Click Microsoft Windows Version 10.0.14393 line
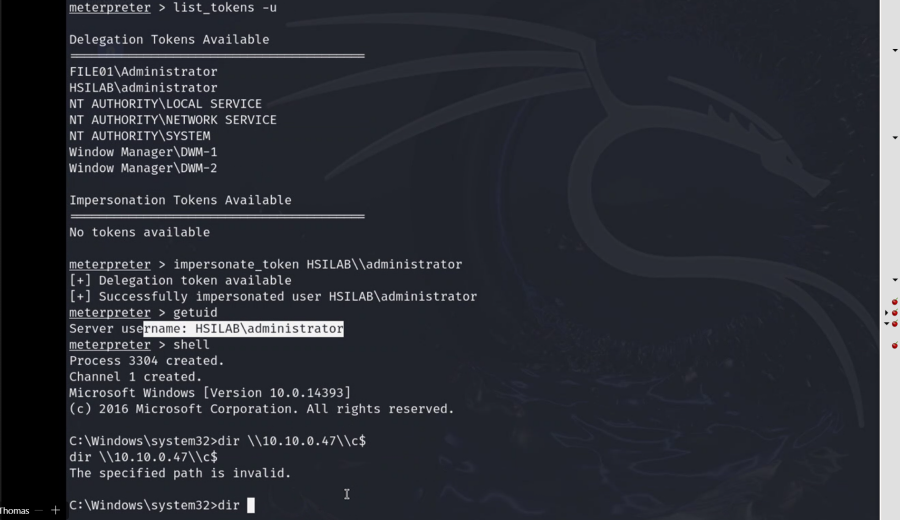This screenshot has height=520, width=900. click(x=210, y=393)
